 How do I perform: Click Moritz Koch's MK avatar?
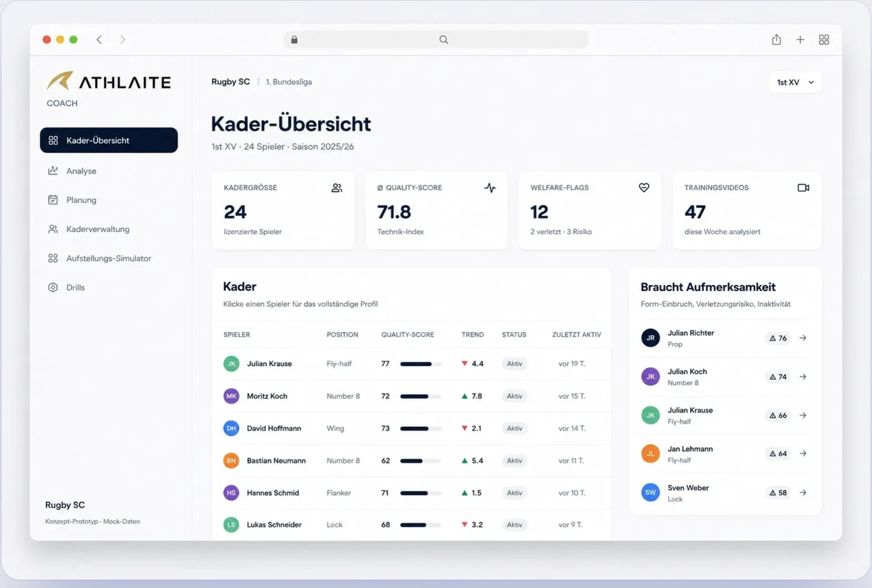click(231, 396)
